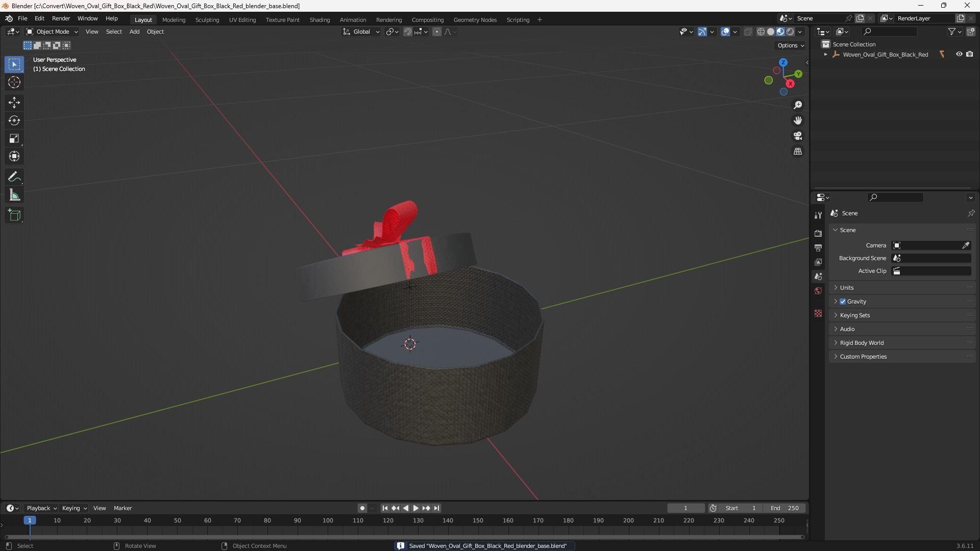Open the View Layer properties tab
This screenshot has height=551, width=980.
coord(818,262)
